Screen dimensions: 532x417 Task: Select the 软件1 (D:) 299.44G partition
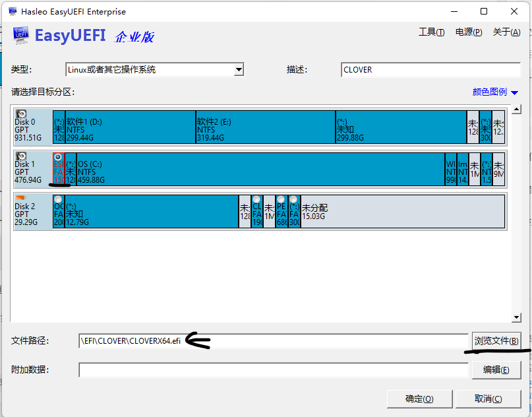[131, 127]
